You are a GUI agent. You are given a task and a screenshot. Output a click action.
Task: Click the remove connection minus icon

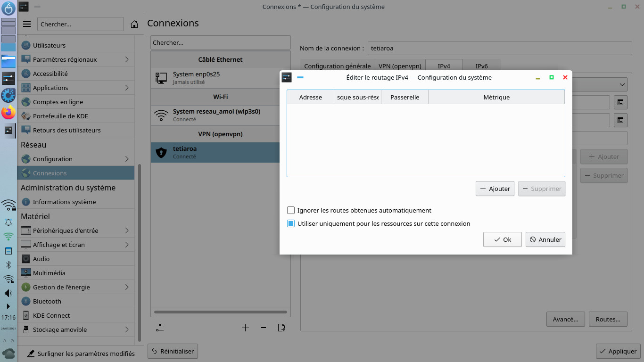click(263, 328)
